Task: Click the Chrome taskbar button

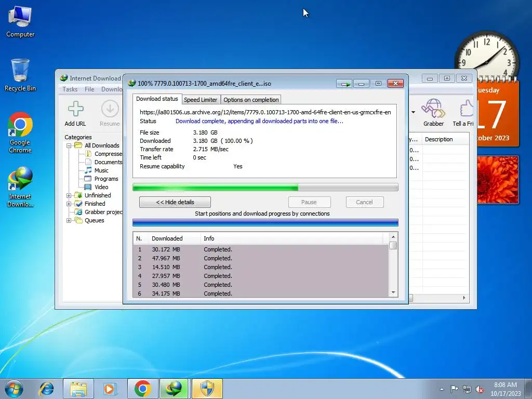Action: (142, 389)
